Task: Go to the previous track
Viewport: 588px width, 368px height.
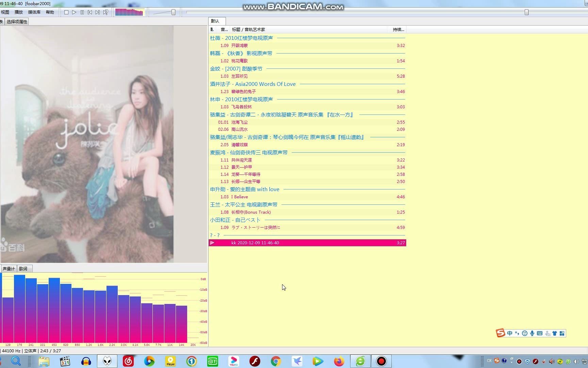Action: pos(90,12)
